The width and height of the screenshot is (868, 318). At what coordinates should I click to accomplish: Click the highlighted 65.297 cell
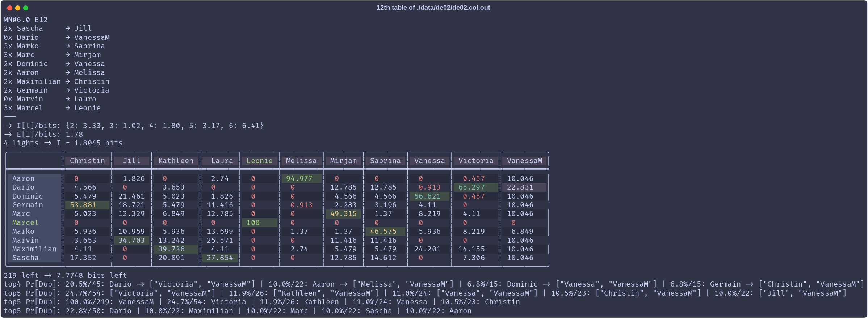[476, 187]
